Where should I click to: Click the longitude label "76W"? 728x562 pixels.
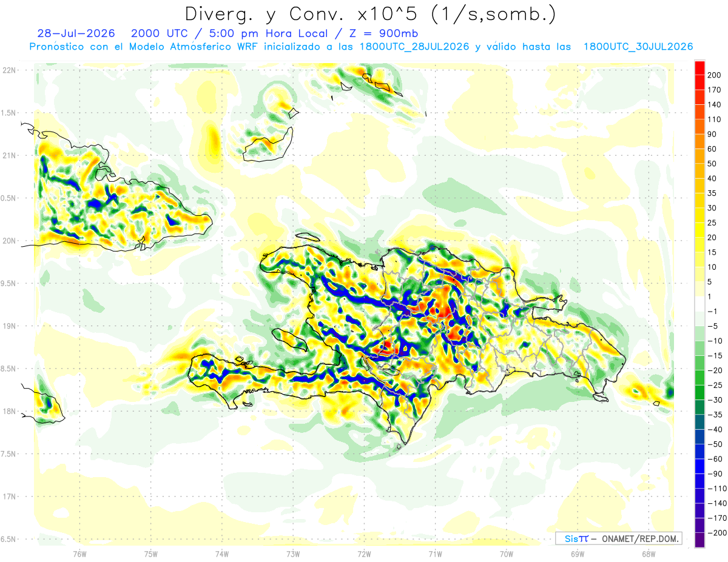[x=79, y=554]
